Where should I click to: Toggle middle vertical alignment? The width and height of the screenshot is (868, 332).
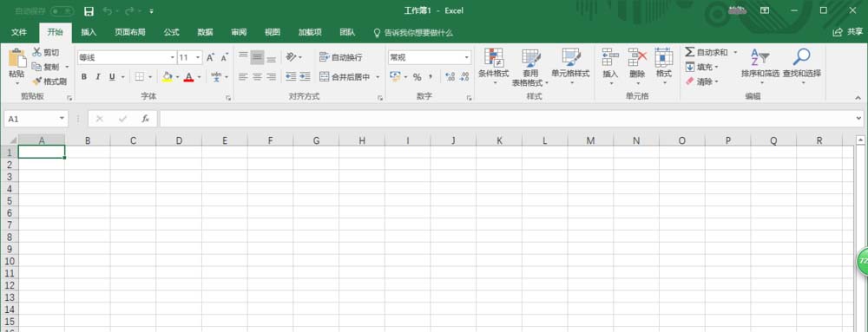point(257,57)
